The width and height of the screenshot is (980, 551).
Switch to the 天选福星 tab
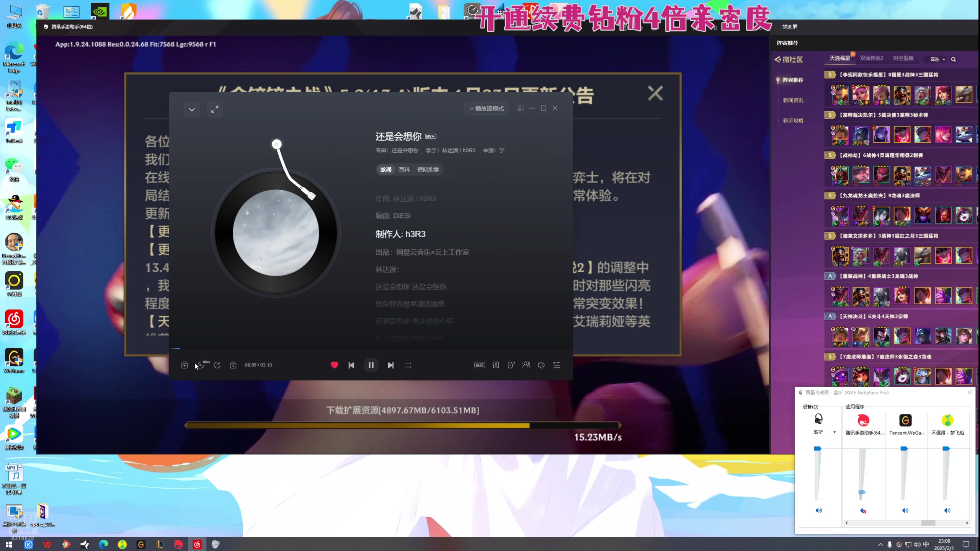pos(840,58)
